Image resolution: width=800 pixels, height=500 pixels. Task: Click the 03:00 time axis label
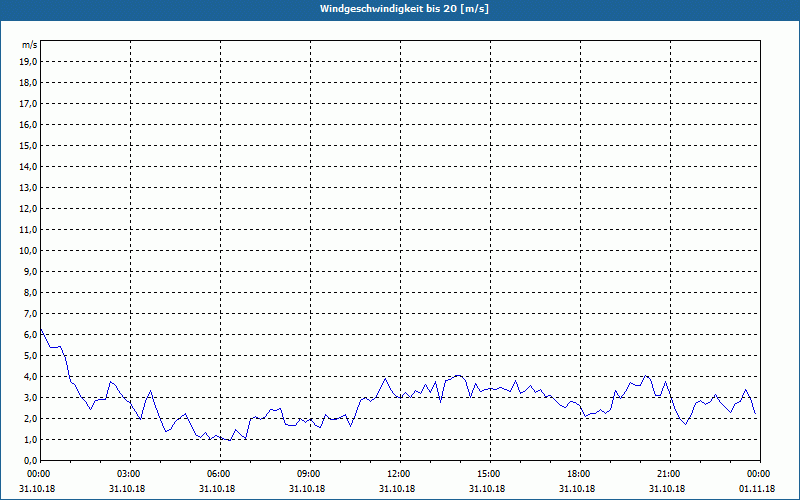pos(130,474)
